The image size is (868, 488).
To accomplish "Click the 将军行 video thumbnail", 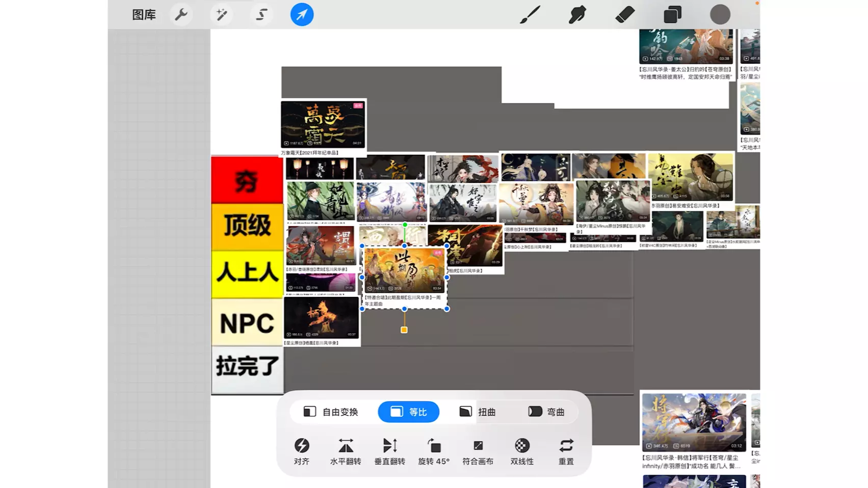I will pyautogui.click(x=694, y=422).
